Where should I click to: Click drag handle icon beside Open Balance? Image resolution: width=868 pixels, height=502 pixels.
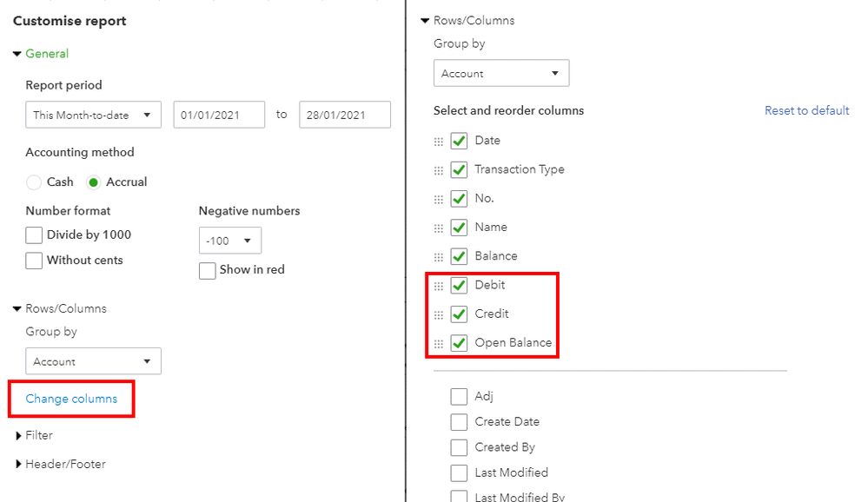coord(439,344)
